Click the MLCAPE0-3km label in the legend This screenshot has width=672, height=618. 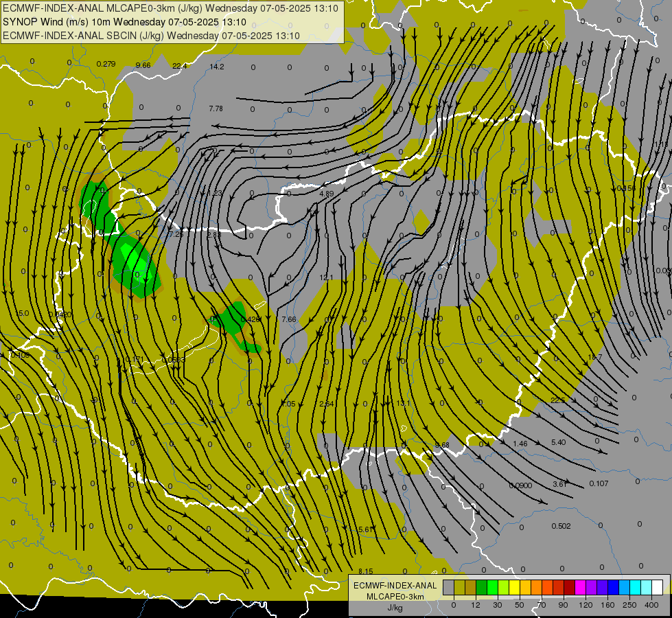click(395, 597)
